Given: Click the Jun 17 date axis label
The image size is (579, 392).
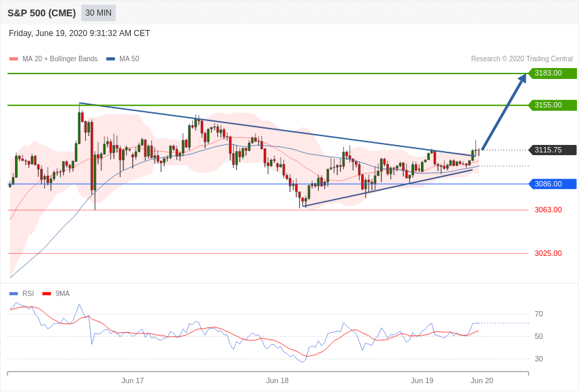Looking at the screenshot, I should [133, 380].
